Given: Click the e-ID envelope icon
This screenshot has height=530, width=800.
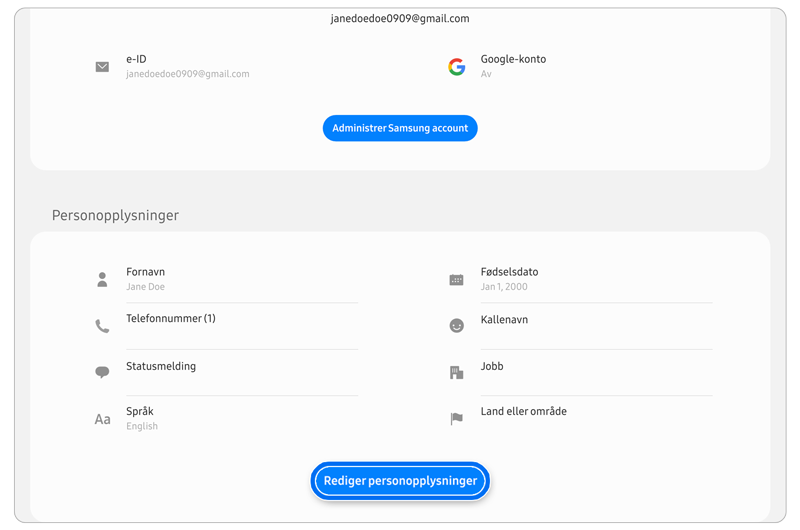Looking at the screenshot, I should [102, 67].
